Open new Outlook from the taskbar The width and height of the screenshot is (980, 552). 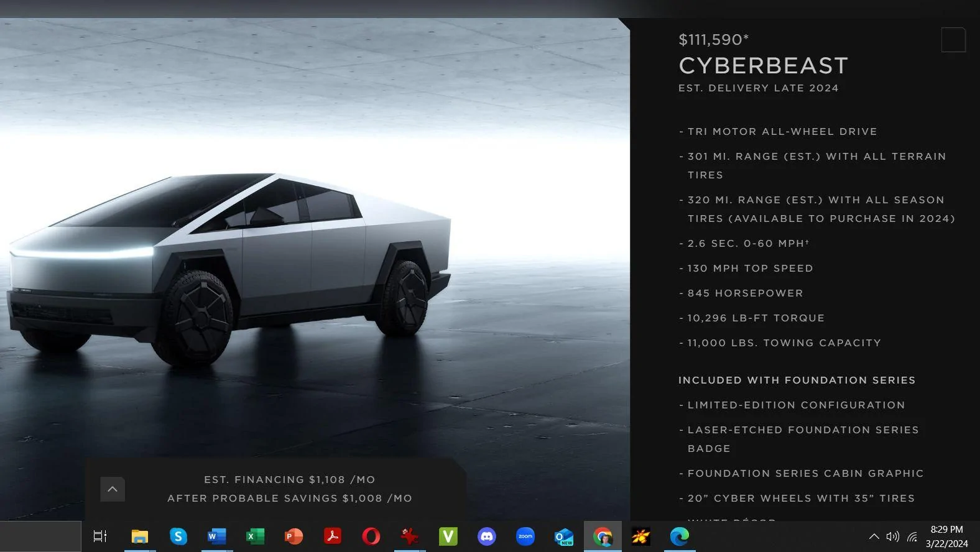(x=564, y=536)
